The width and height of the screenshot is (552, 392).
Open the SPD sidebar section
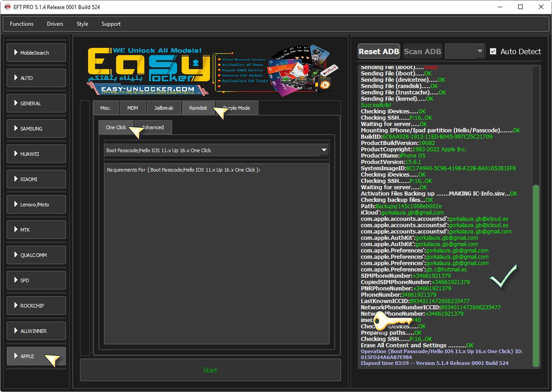pos(37,280)
